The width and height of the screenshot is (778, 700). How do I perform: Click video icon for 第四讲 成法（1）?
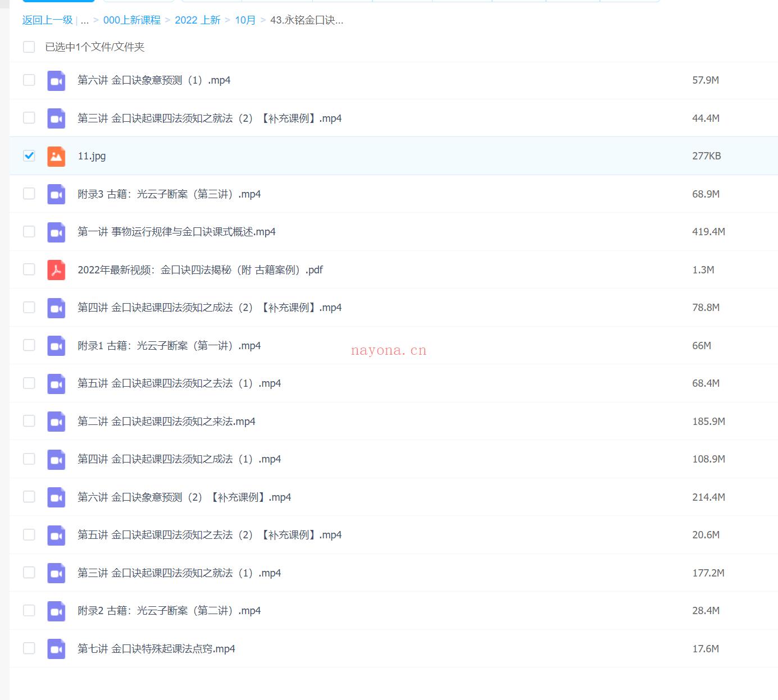56,459
